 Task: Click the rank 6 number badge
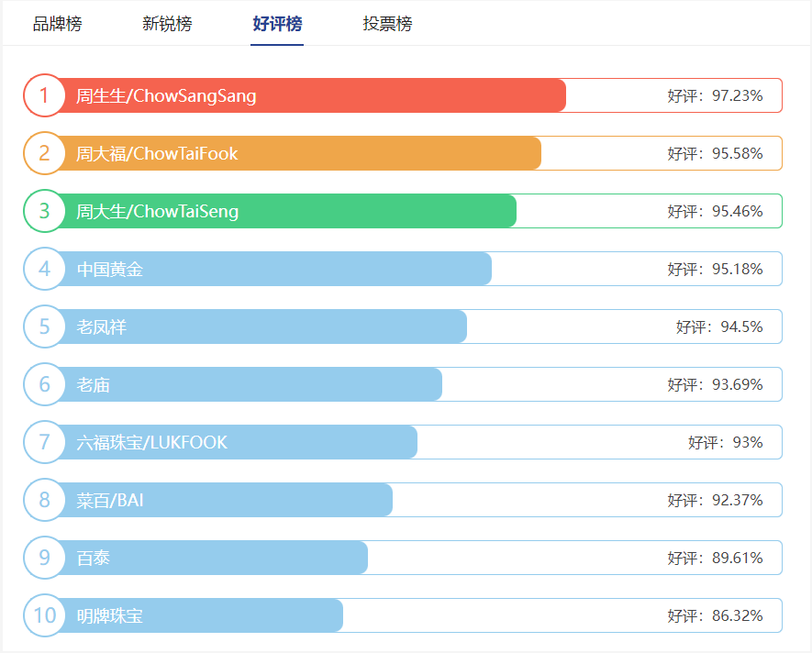point(45,384)
